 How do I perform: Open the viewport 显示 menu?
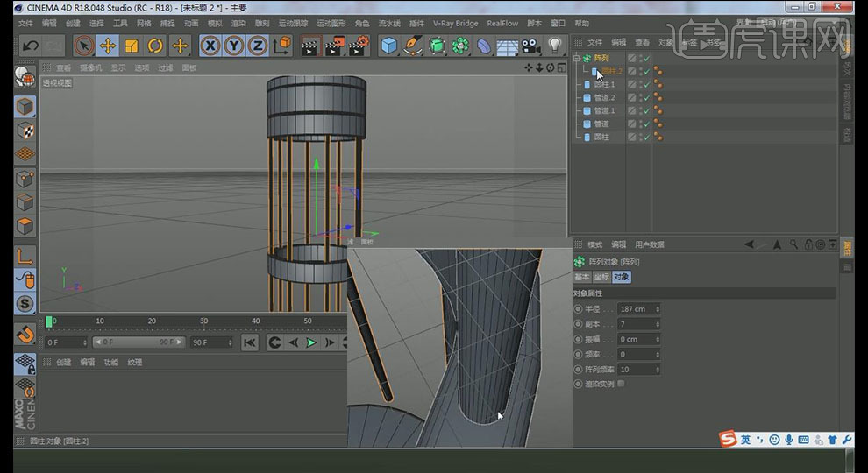pos(117,67)
